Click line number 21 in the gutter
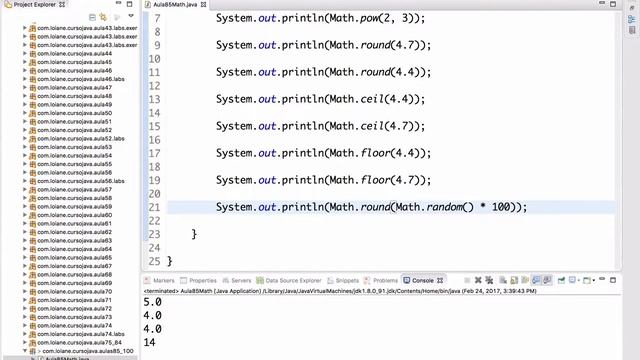640x360 pixels. 154,207
